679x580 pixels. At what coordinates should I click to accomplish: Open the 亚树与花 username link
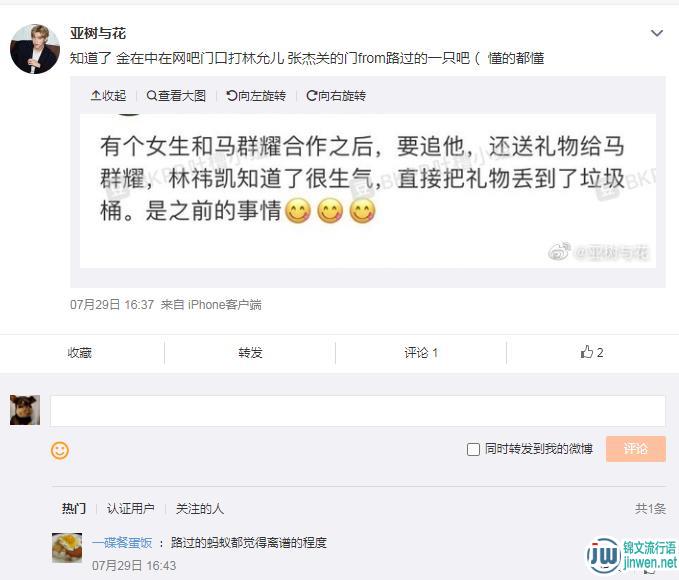pyautogui.click(x=98, y=33)
